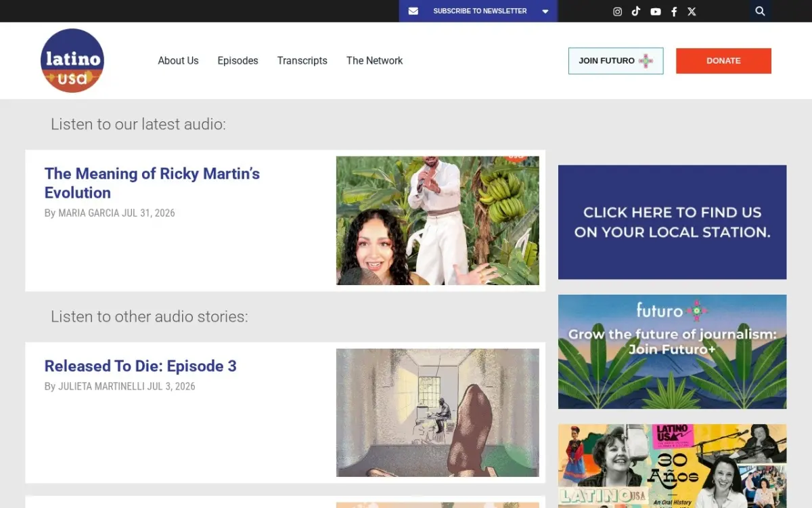Open the Instagram social link

[617, 12]
